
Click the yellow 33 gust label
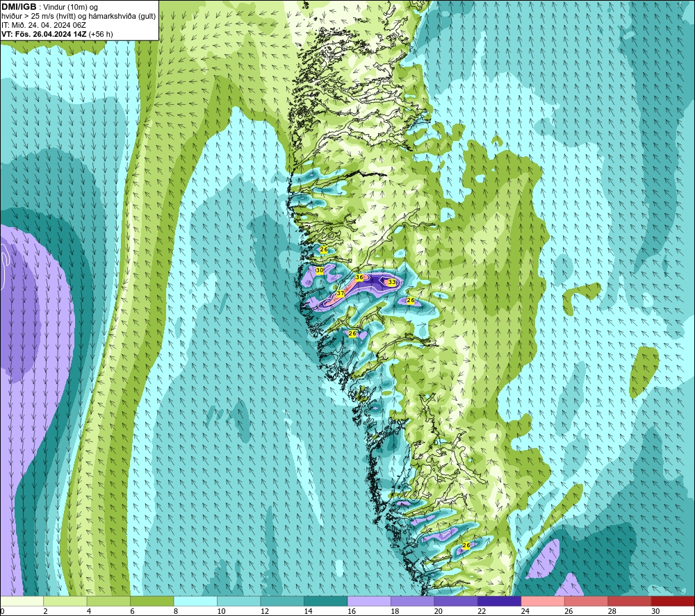tap(392, 282)
